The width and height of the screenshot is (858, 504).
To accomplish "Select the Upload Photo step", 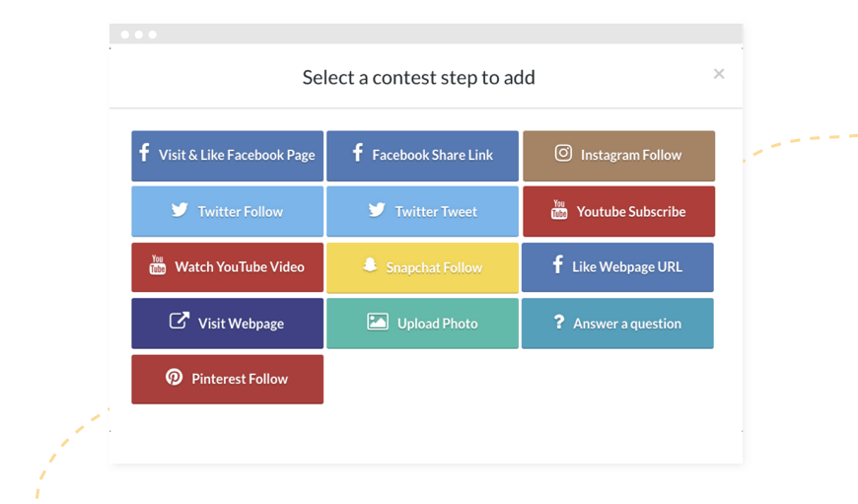I will tap(422, 324).
